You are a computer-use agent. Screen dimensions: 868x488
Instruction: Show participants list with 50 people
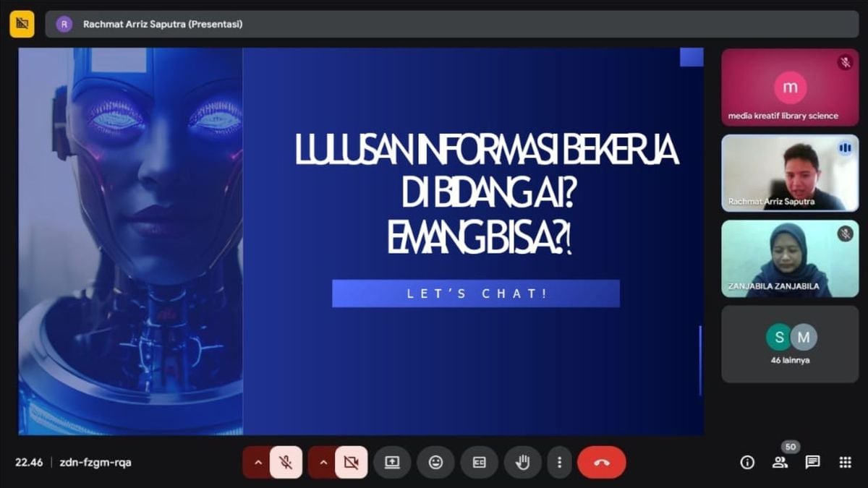pos(780,463)
